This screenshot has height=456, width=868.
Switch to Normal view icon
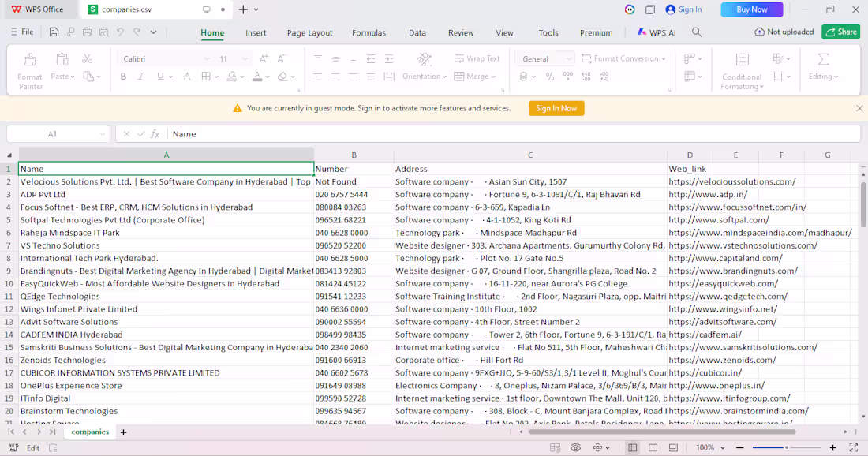632,447
